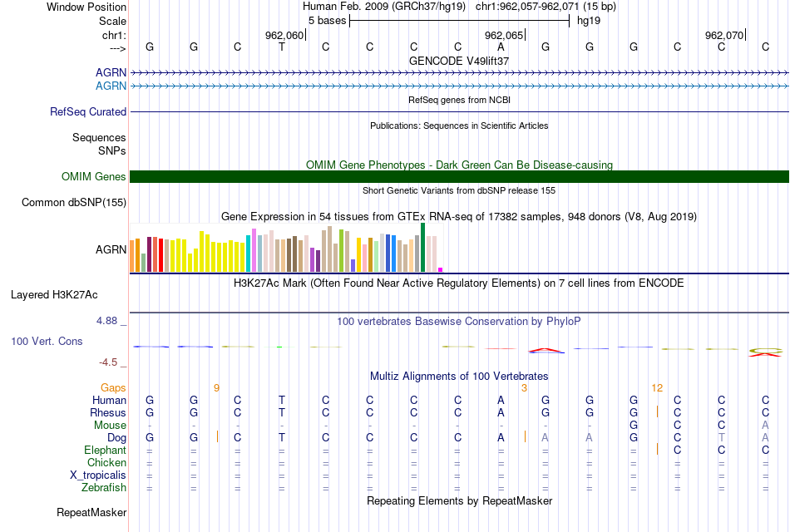The image size is (790, 532).
Task: Select the Human alignment row label
Action: (109, 400)
